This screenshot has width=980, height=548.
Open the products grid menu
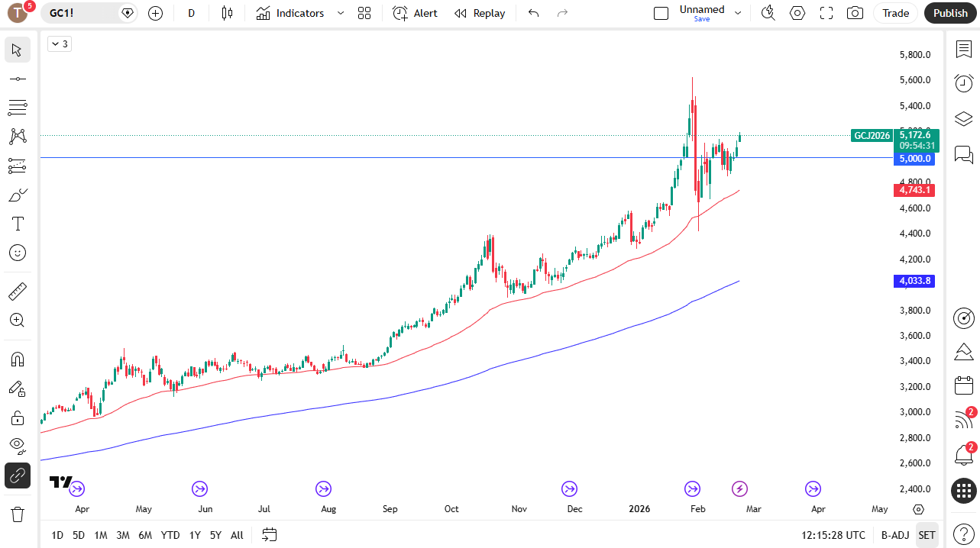[x=964, y=491]
